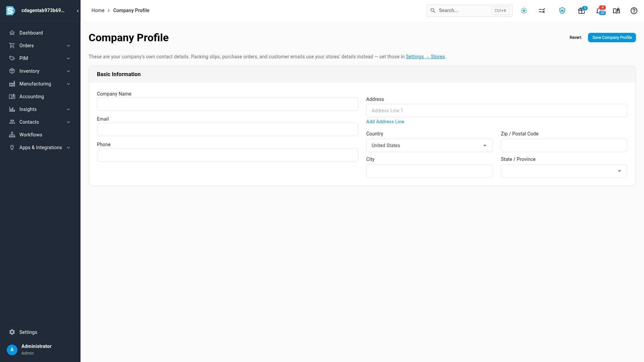The width and height of the screenshot is (644, 362).
Task: Open the Dashboard home icon
Action: click(x=12, y=33)
